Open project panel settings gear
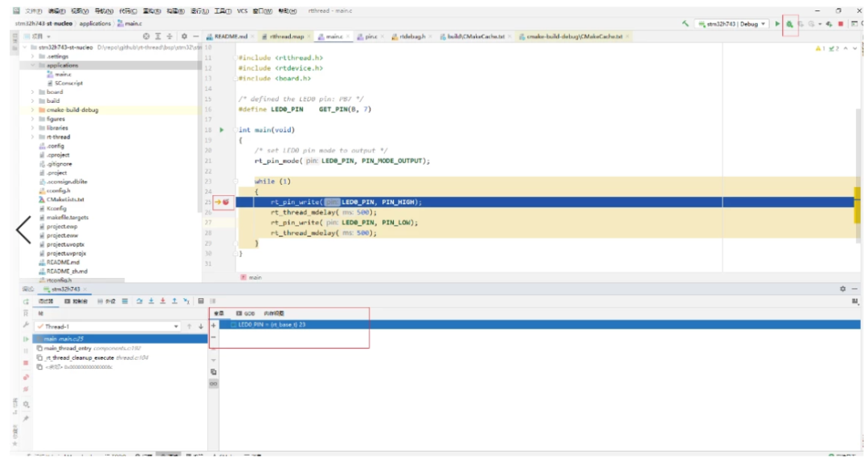Viewport: 868px width, 462px height. [x=184, y=37]
